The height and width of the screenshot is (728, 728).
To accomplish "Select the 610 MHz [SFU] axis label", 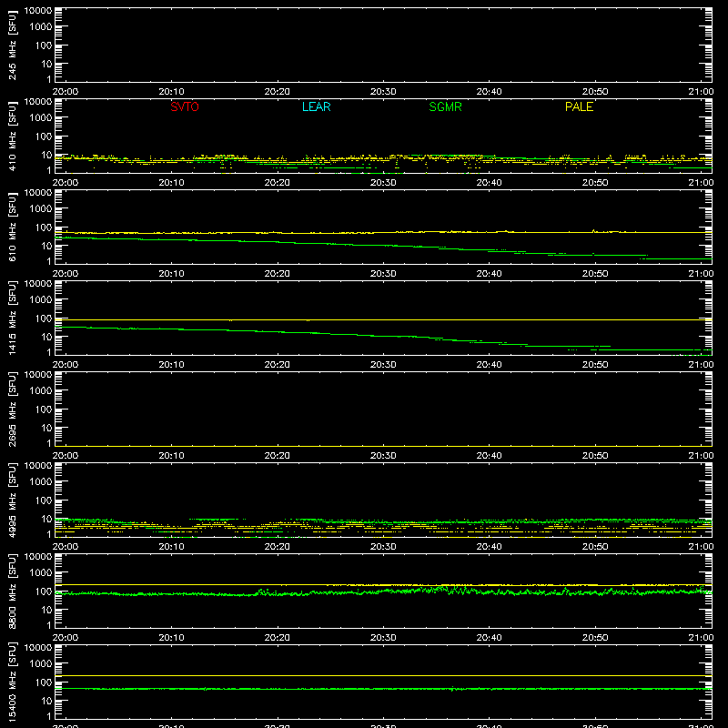I will coord(12,227).
